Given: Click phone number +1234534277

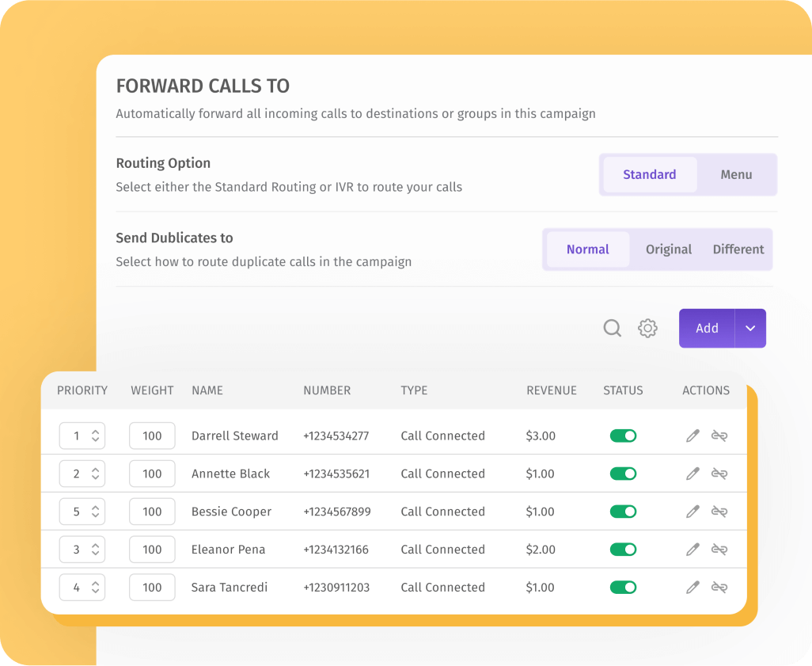Looking at the screenshot, I should coord(336,436).
